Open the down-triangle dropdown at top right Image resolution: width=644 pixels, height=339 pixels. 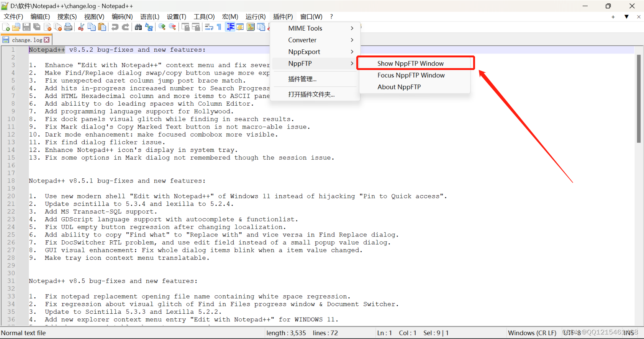pos(626,17)
